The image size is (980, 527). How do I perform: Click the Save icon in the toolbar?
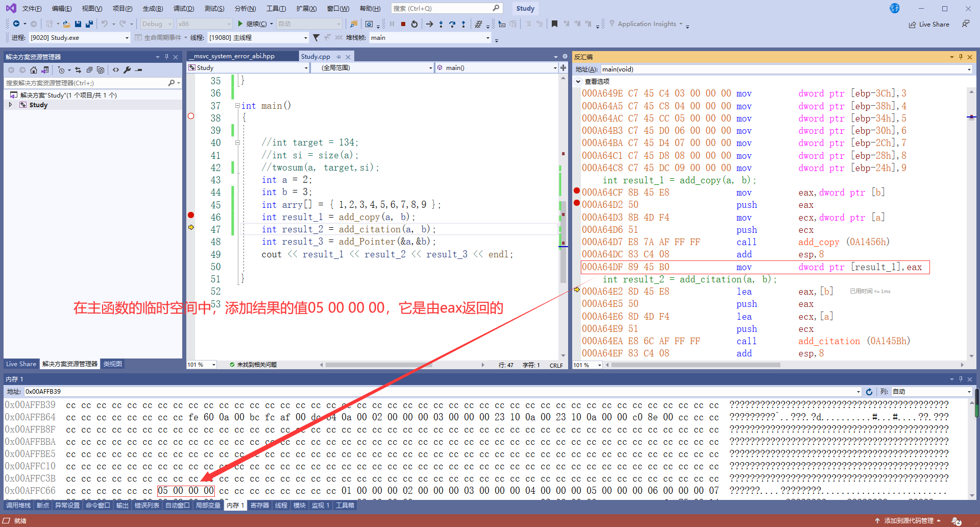coord(78,23)
